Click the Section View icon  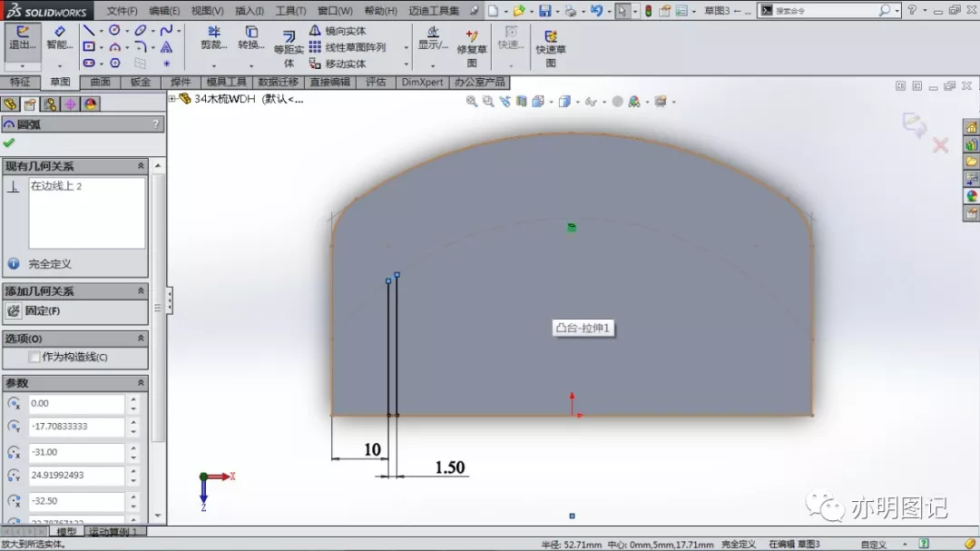coord(521,102)
